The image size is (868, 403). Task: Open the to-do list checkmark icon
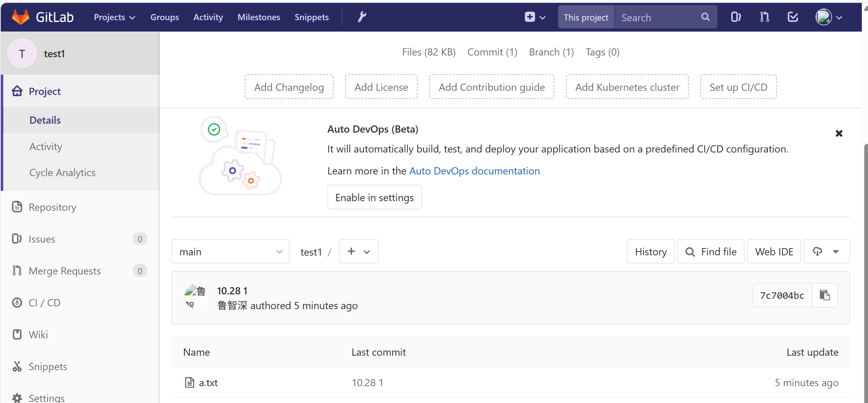(x=793, y=17)
